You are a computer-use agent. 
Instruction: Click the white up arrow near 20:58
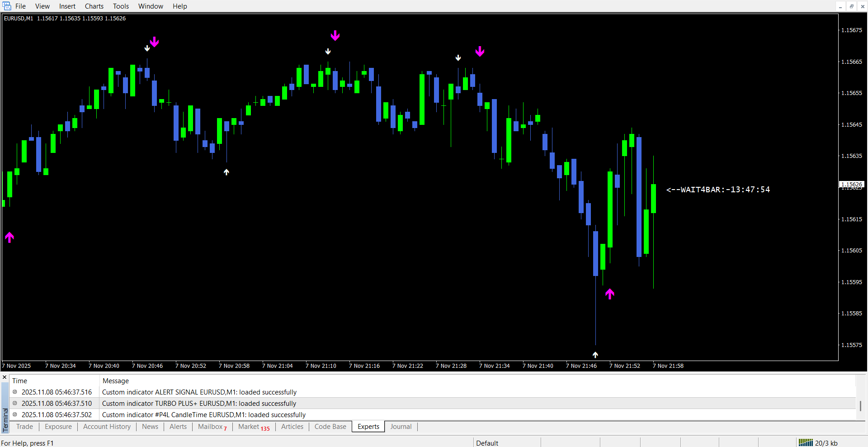click(226, 172)
